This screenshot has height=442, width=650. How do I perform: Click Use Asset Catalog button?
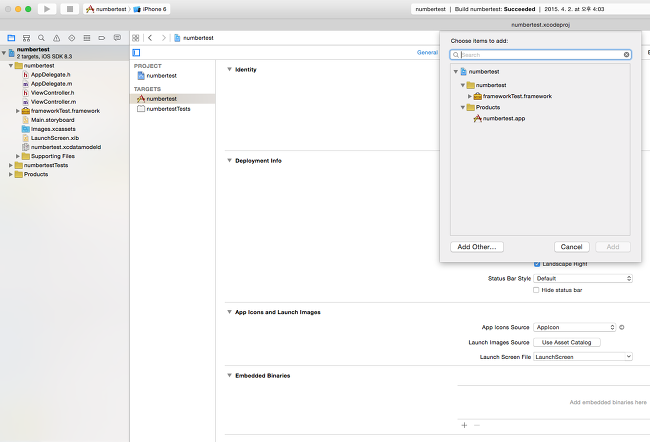point(567,342)
